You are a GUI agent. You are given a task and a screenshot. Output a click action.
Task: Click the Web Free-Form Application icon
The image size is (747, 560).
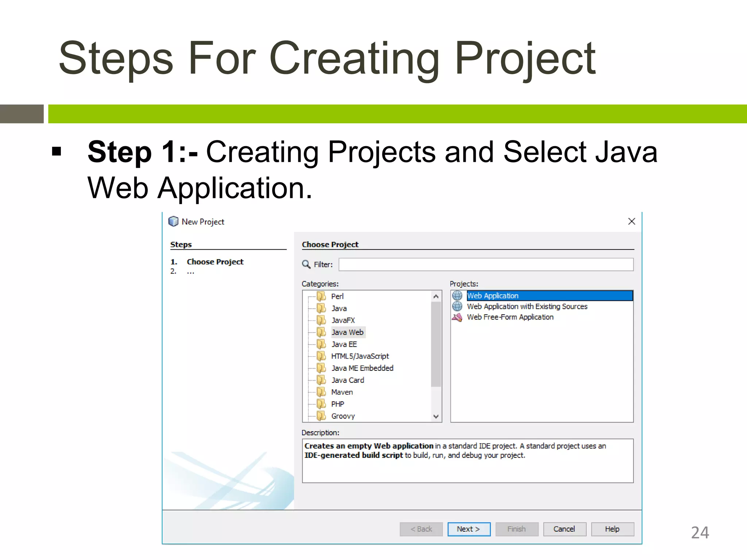pos(457,317)
